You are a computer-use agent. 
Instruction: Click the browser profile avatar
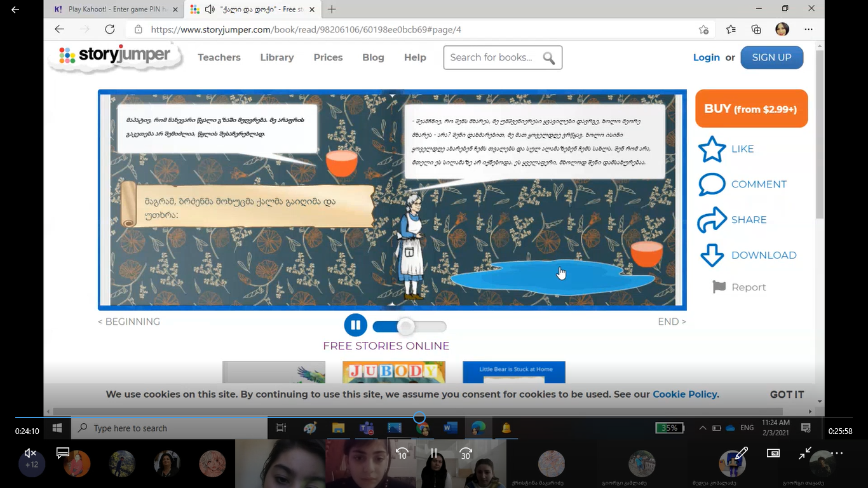click(782, 29)
